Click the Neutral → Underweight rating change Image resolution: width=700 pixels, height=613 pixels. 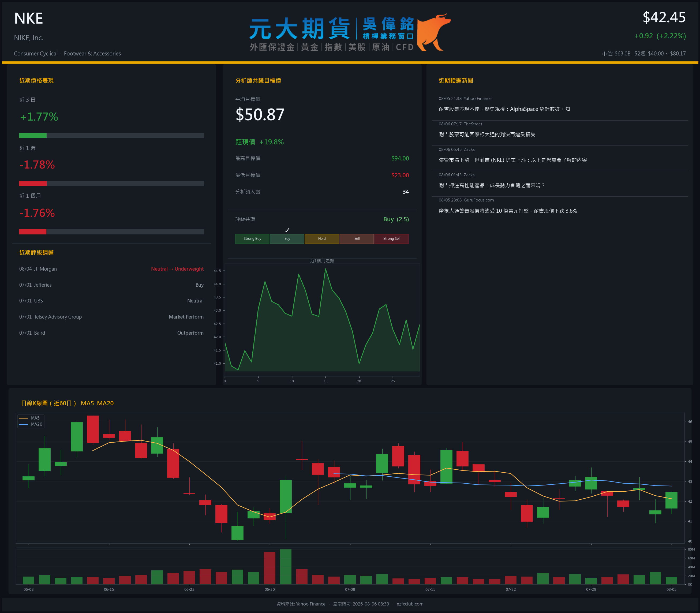pyautogui.click(x=177, y=269)
